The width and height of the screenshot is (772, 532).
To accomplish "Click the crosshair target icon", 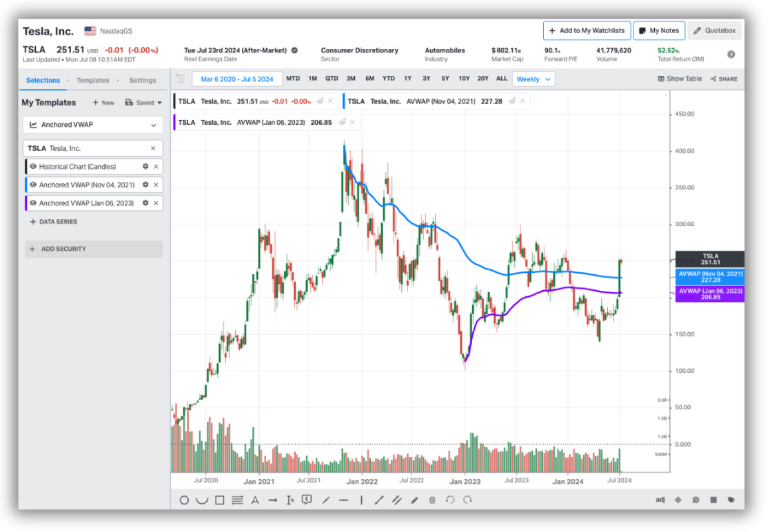I will click(678, 500).
